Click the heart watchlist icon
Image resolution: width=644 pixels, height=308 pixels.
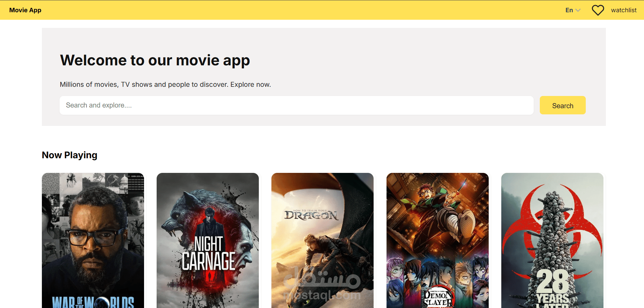[598, 10]
